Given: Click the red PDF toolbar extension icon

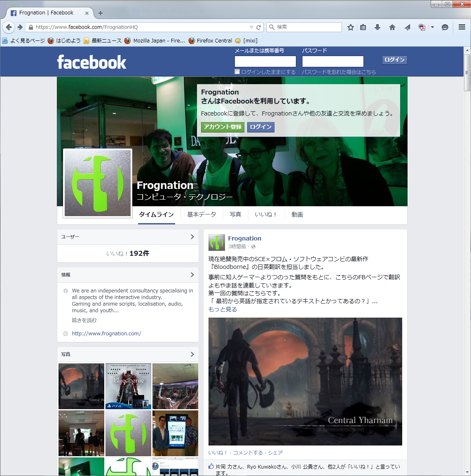Looking at the screenshot, I should [422, 27].
